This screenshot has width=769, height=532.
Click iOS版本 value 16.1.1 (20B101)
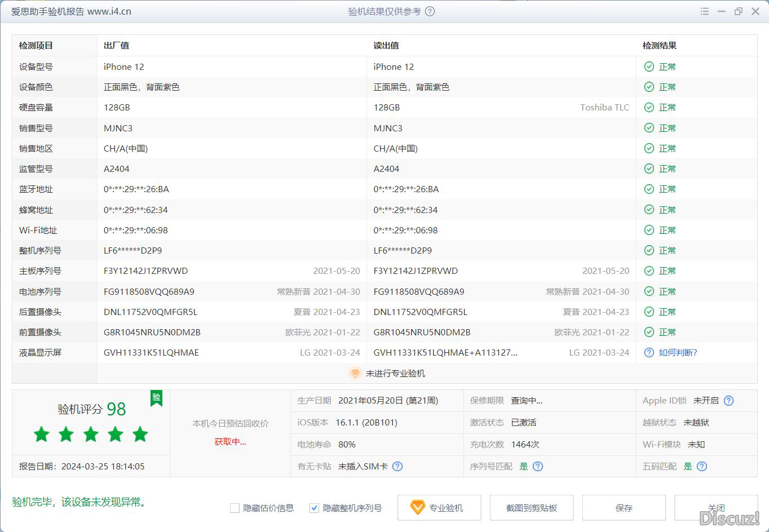366,422
